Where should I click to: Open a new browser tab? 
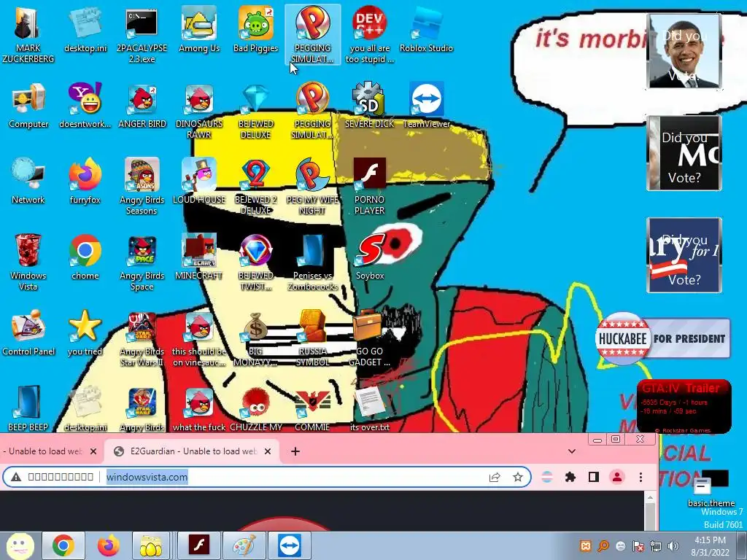click(295, 451)
